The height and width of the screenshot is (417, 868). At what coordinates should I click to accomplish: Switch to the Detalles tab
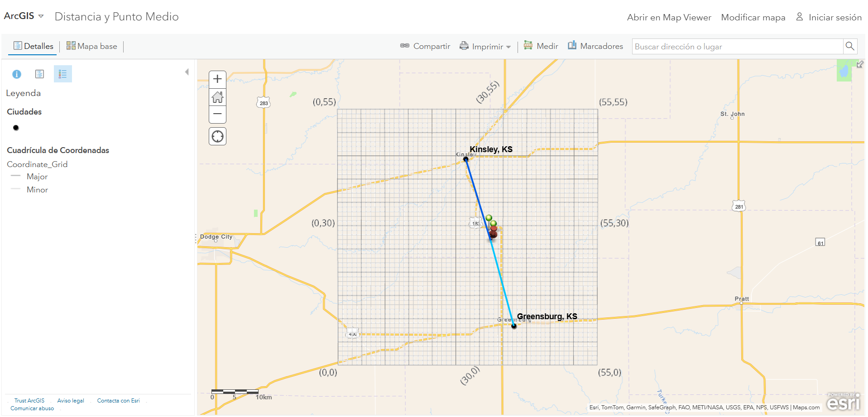(34, 46)
